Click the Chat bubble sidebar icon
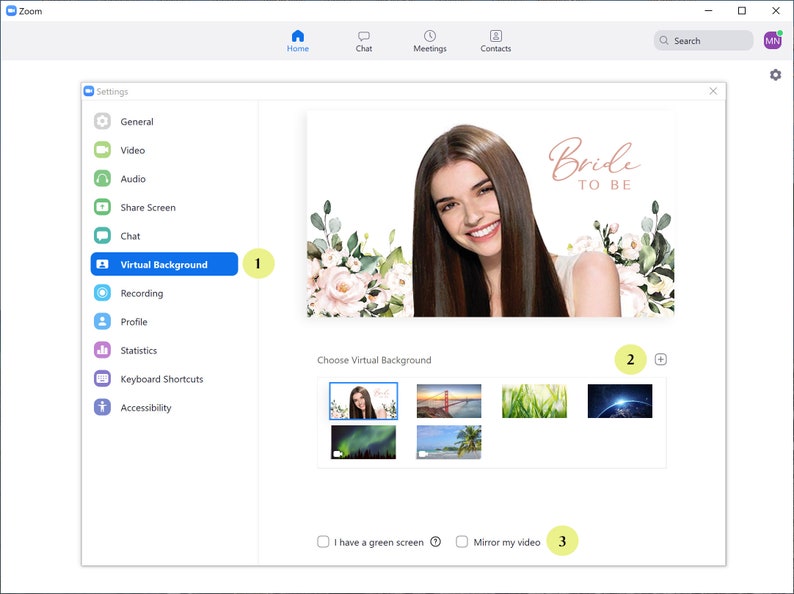This screenshot has height=594, width=794. [102, 235]
